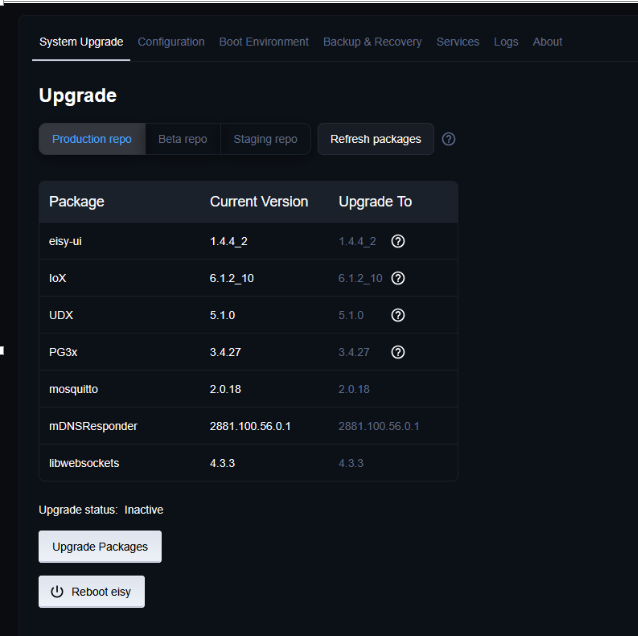Switch to the Staging repo option
Image resolution: width=638 pixels, height=636 pixels.
tap(265, 139)
